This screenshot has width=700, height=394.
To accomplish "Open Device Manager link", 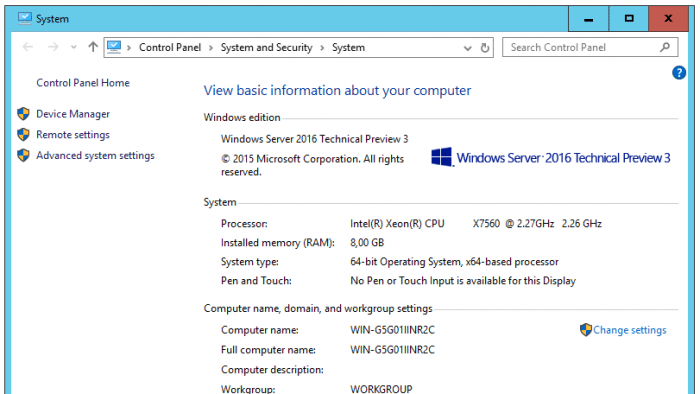I will [73, 114].
